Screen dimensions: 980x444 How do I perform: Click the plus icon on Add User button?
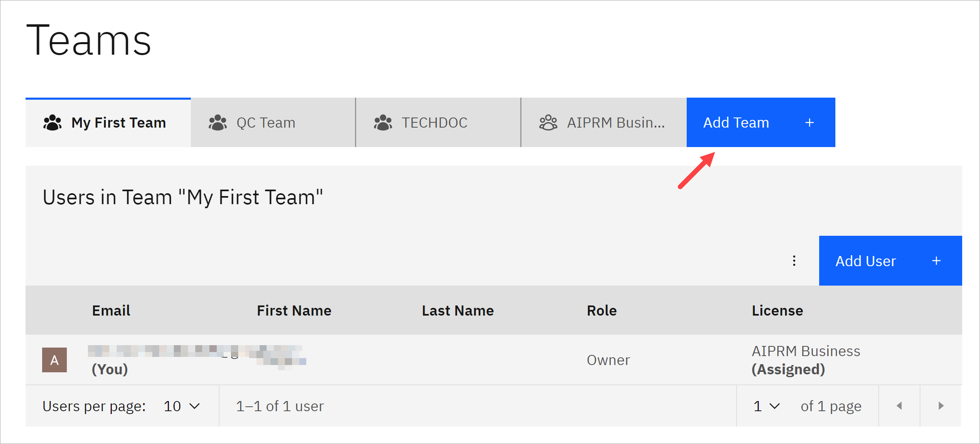tap(936, 260)
